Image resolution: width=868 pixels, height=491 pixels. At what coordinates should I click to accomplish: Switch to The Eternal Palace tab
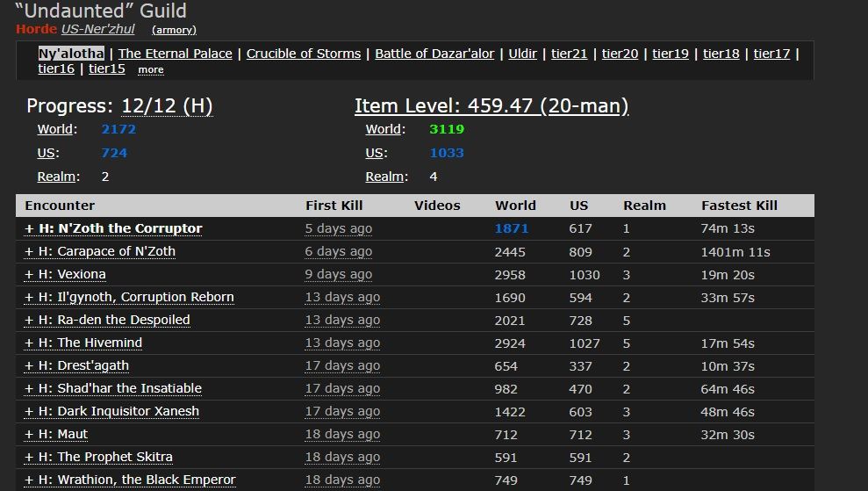[x=175, y=54]
